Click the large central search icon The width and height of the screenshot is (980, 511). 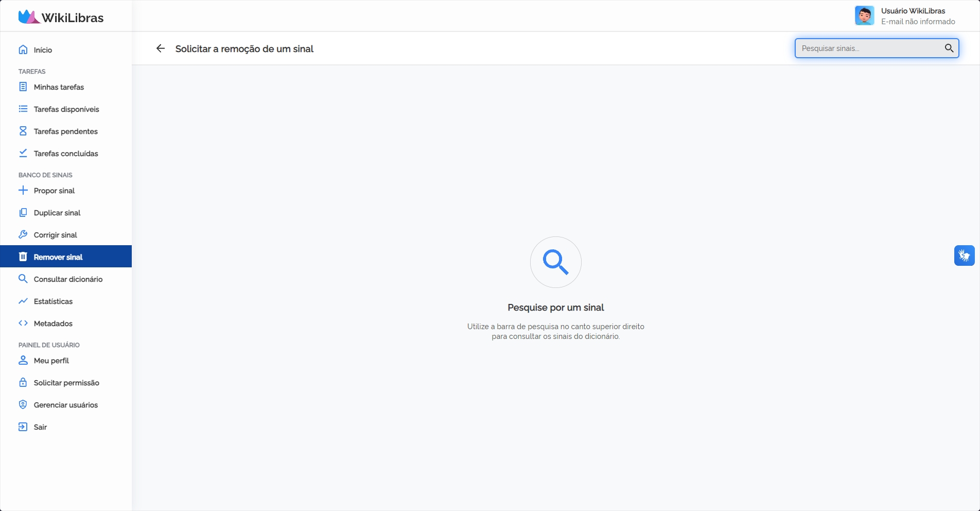(555, 262)
